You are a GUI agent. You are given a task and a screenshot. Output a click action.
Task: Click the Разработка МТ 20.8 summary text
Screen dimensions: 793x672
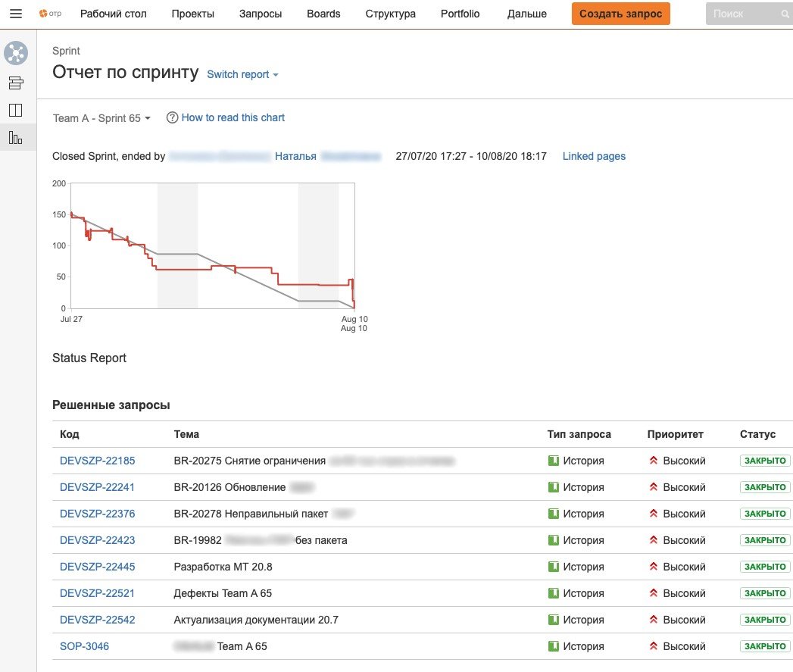point(223,567)
